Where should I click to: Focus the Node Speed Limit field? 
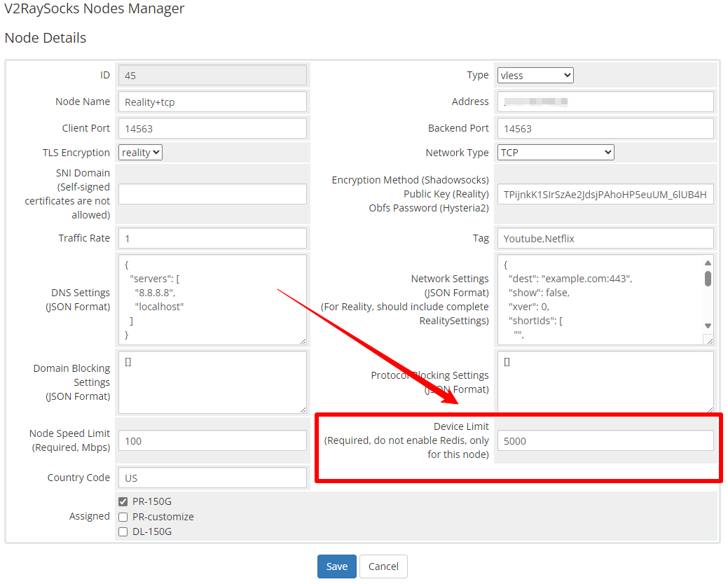pos(212,440)
